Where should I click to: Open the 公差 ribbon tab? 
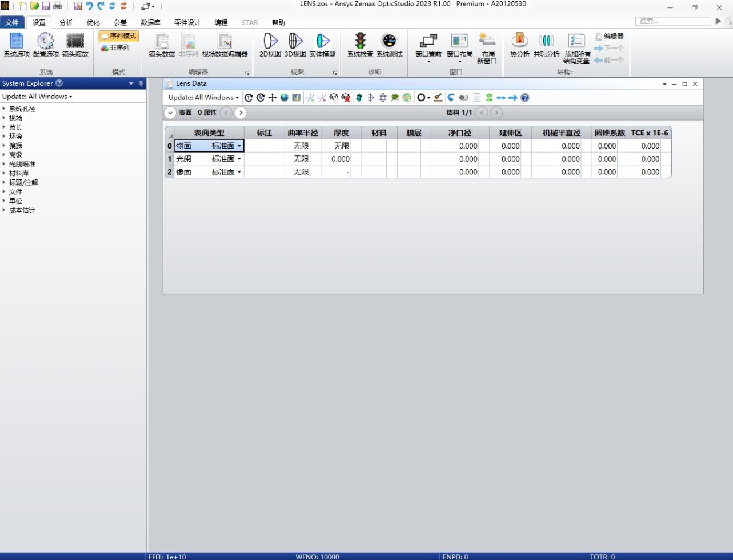click(x=119, y=22)
